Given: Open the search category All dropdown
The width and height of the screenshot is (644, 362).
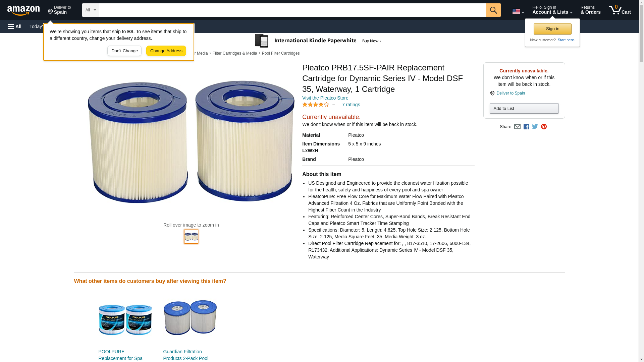Looking at the screenshot, I should point(90,10).
